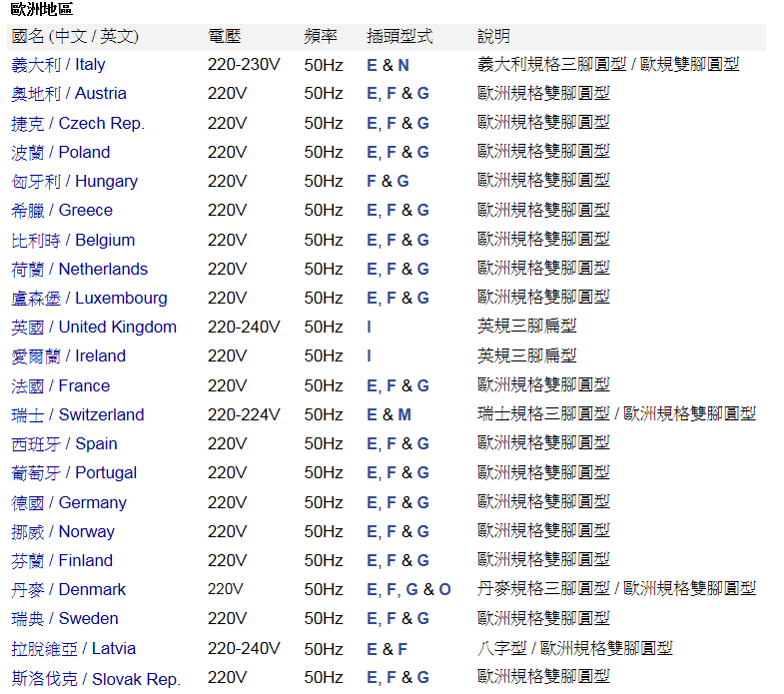Select the 220-230V voltage for Italy
The height and width of the screenshot is (694, 784).
pos(244,65)
